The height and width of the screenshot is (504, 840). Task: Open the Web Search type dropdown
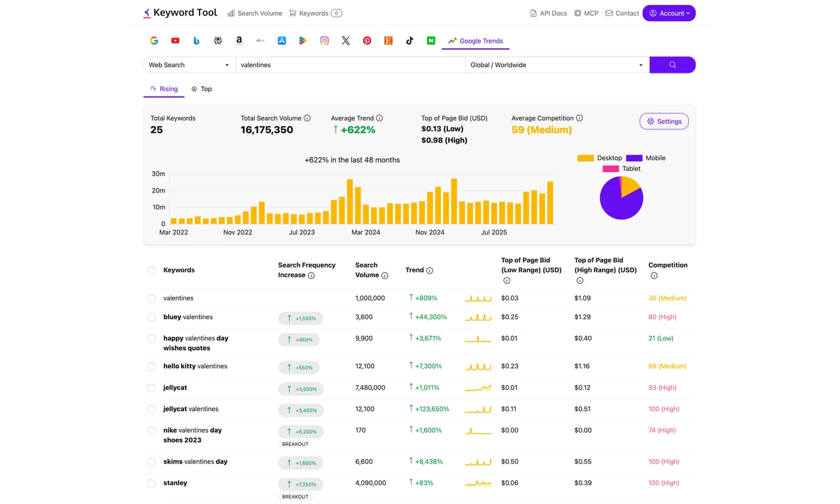(x=189, y=64)
